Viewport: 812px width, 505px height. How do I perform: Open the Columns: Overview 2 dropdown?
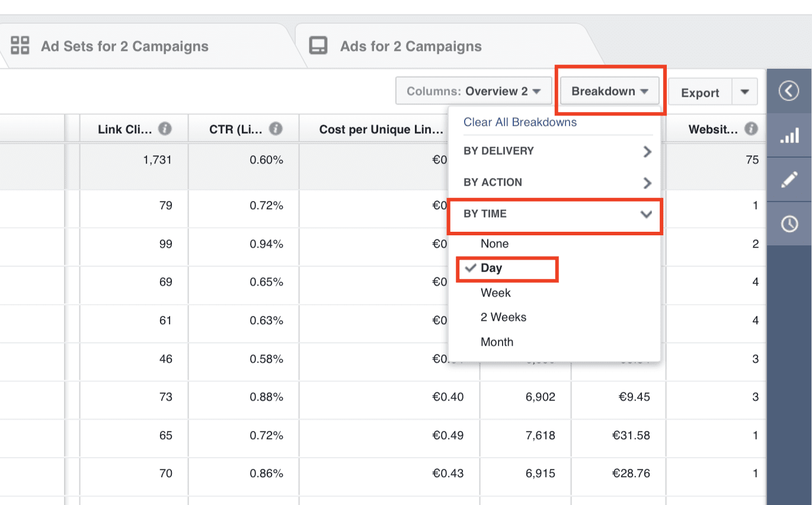(474, 91)
